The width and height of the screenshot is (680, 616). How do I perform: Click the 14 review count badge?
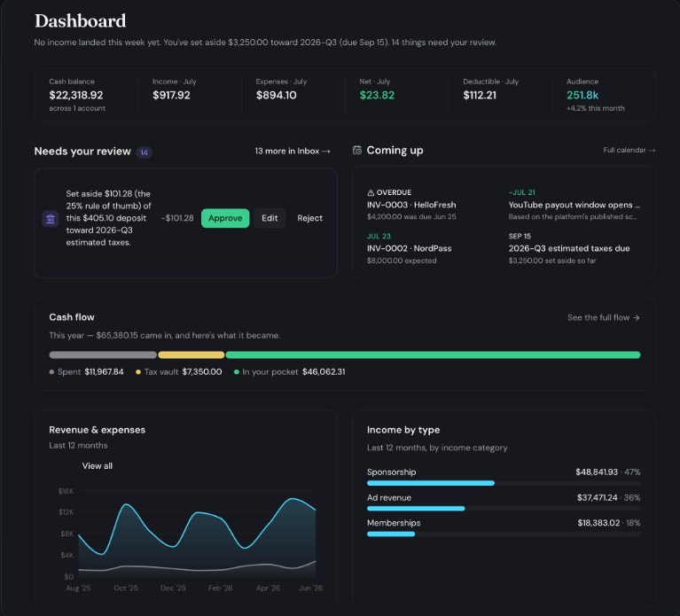pyautogui.click(x=144, y=152)
